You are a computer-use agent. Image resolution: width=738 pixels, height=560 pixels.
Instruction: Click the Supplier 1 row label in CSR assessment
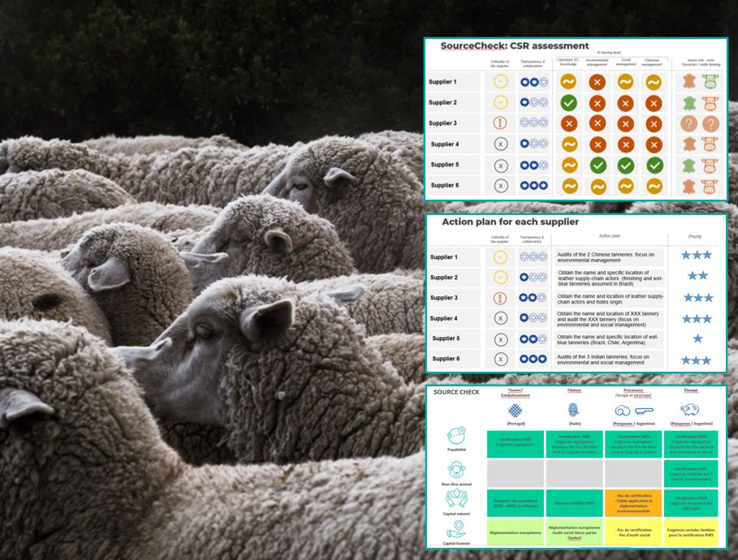pyautogui.click(x=442, y=82)
